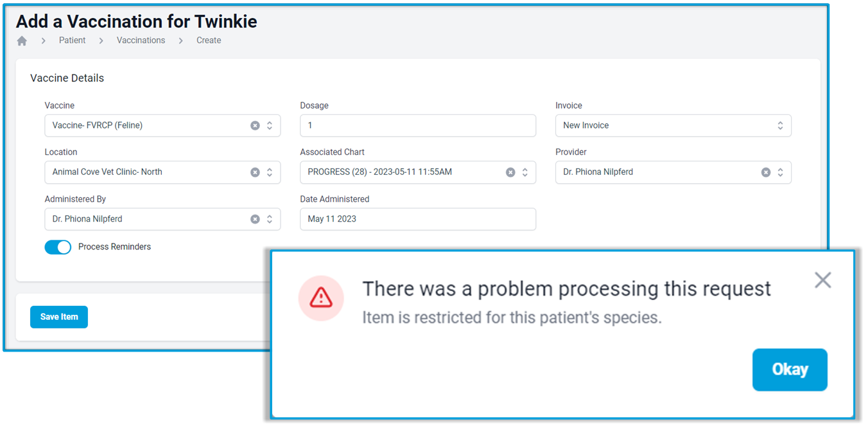
Task: Open Patient breadcrumb link
Action: 72,40
